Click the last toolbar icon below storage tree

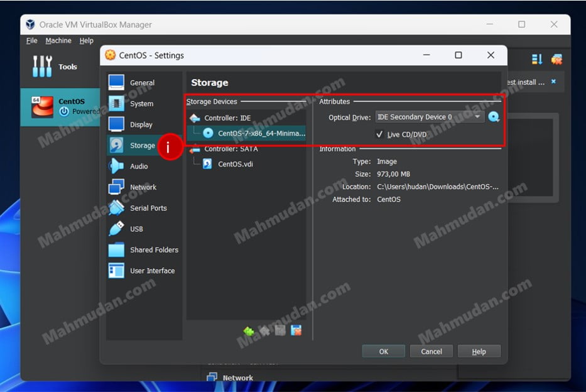[x=296, y=330]
